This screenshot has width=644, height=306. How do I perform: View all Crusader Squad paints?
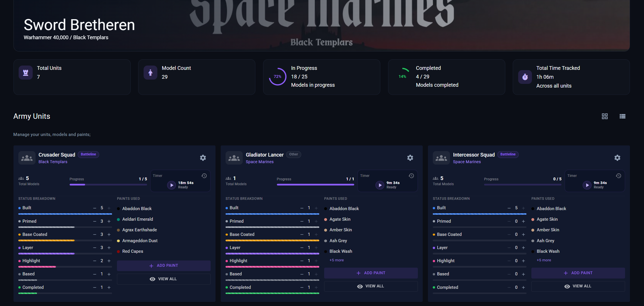[164, 279]
